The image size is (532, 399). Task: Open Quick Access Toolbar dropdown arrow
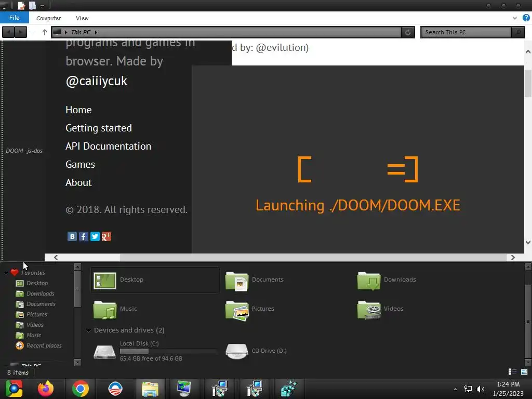pyautogui.click(x=42, y=6)
